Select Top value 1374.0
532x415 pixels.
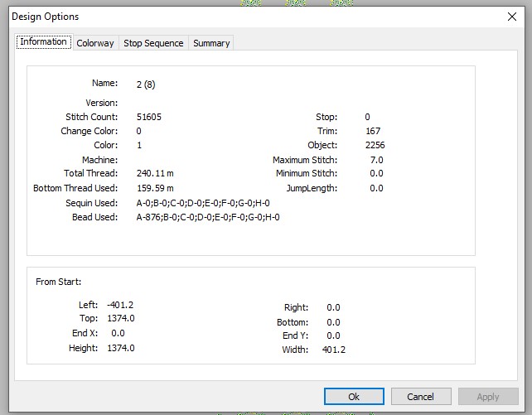(121, 318)
